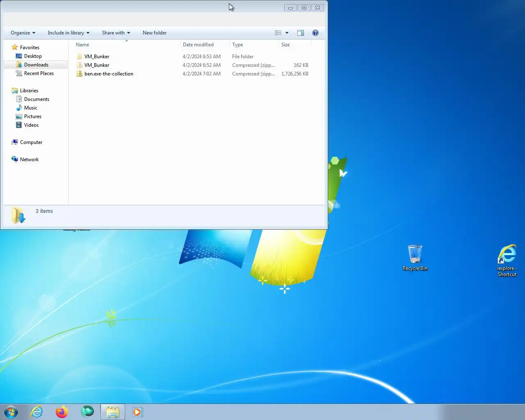The image size is (525, 420).
Task: Click the 4/2/2024 6:53 AM date cell
Action: pos(201,57)
